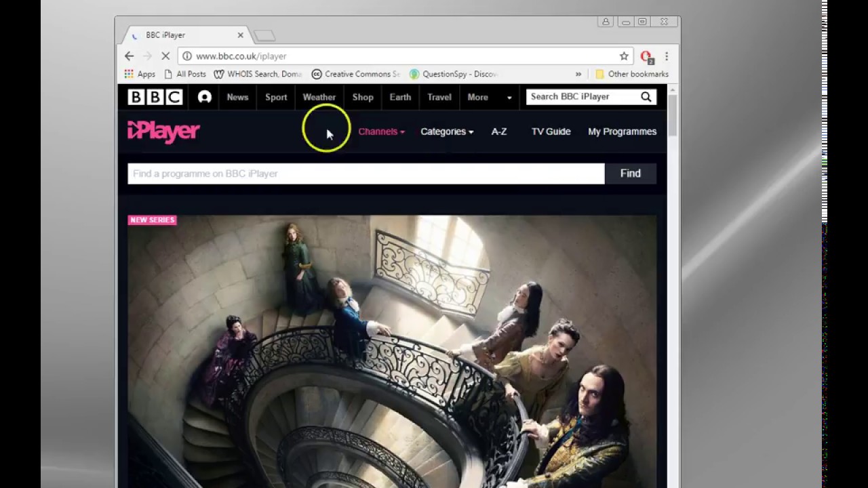868x488 pixels.
Task: Go to BBC Weather
Action: coord(319,97)
